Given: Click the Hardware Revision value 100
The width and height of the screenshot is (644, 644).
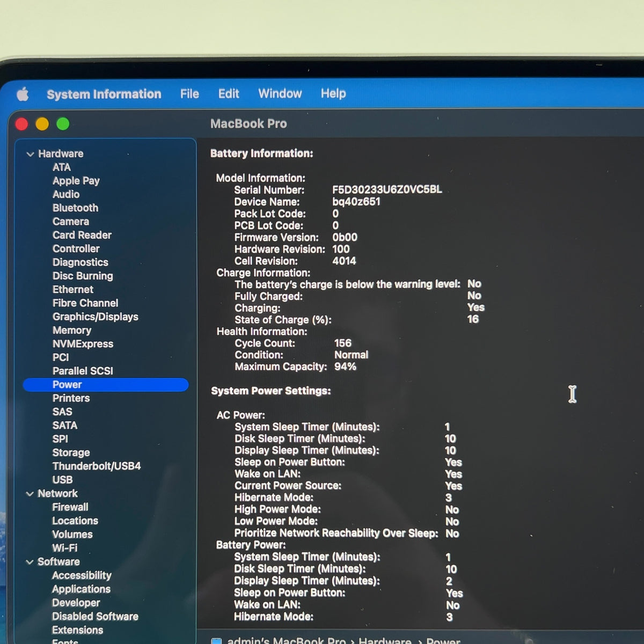Looking at the screenshot, I should click(x=341, y=249).
